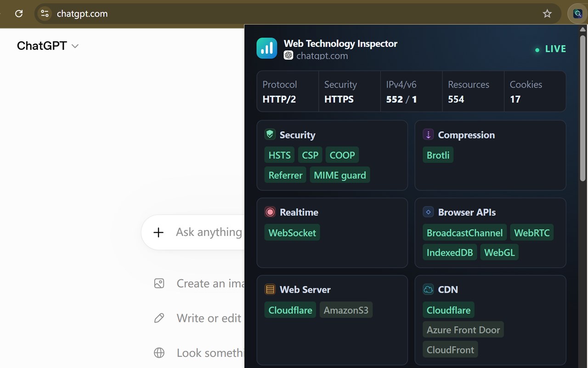Select the COOP tag
588x368 pixels.
point(342,155)
